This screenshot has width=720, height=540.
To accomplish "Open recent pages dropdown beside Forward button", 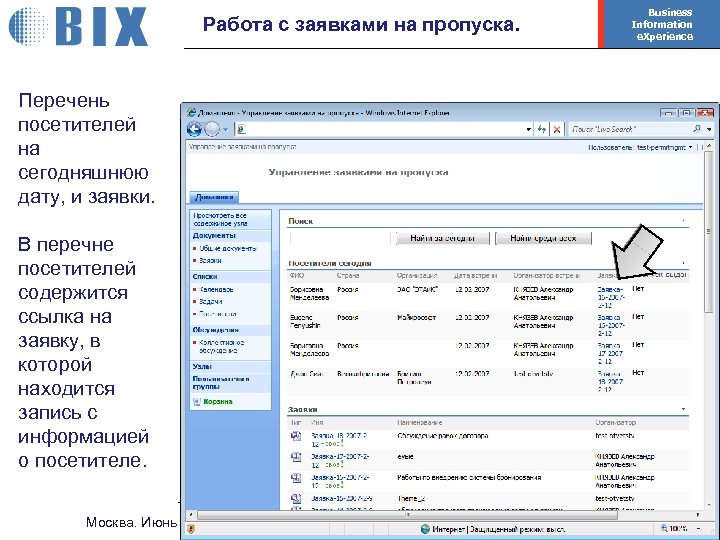I will click(x=225, y=130).
